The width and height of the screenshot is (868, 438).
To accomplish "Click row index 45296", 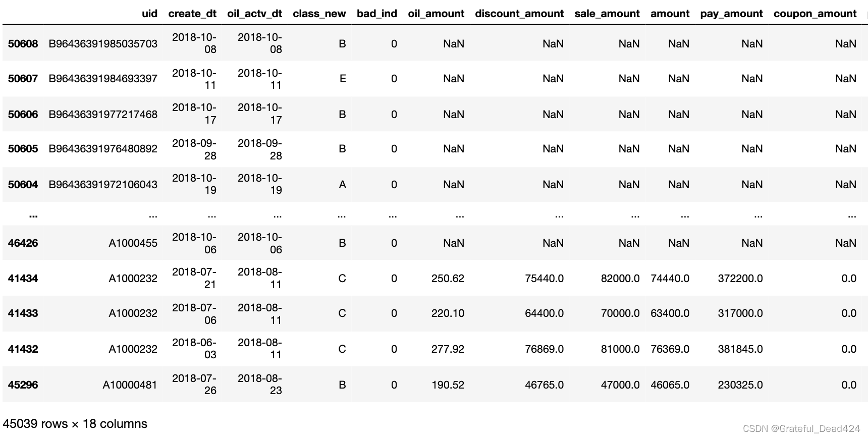I will pos(23,385).
